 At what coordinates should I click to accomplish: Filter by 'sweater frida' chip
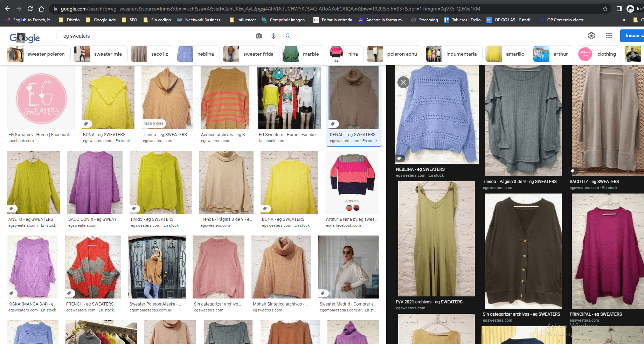251,54
